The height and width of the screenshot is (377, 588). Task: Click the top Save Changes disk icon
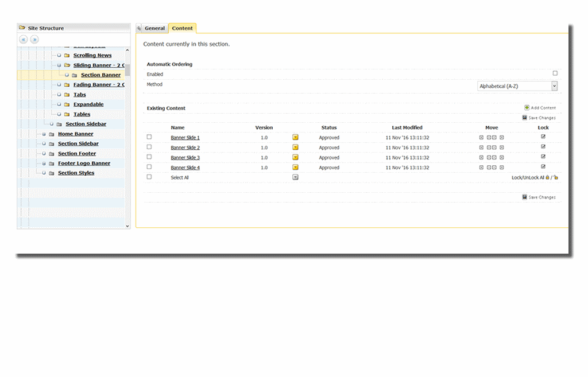[525, 118]
